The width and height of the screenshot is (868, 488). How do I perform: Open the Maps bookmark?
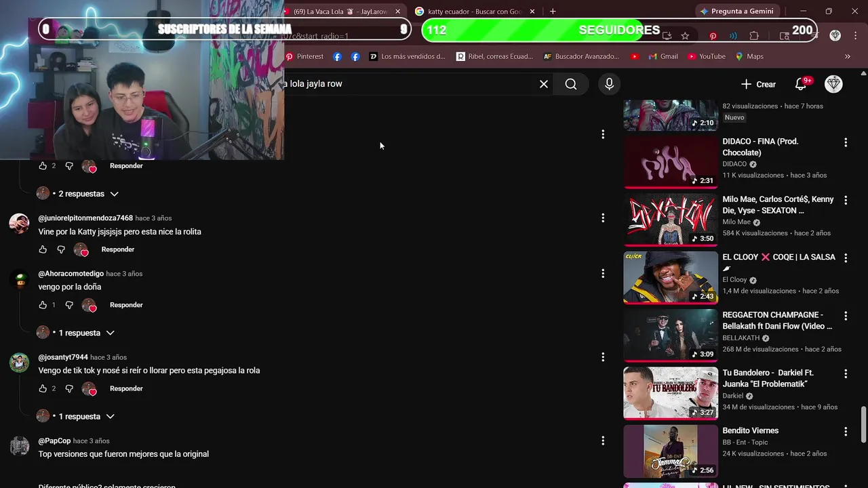click(x=749, y=56)
